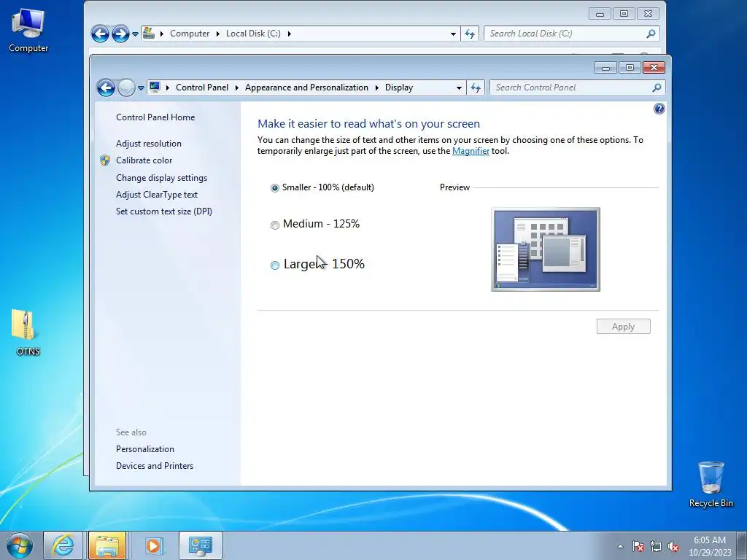Open Windows Explorer taskbar button
This screenshot has height=560, width=747.
click(107, 545)
